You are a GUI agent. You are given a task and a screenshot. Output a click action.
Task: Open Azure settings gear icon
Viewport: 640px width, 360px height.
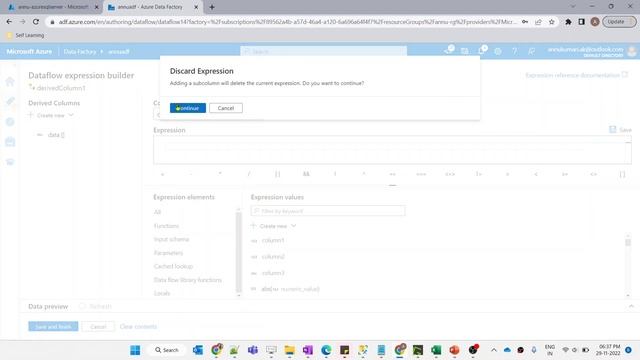point(498,51)
